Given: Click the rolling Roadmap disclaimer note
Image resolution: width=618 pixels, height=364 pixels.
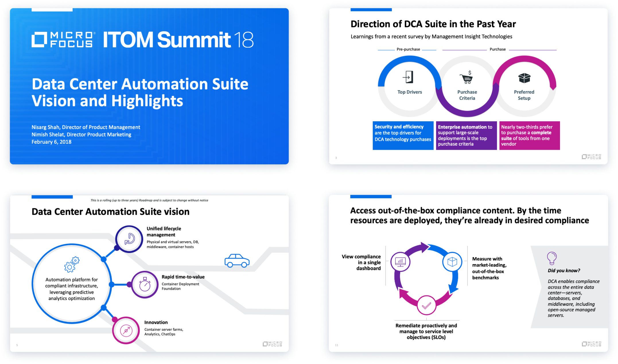Looking at the screenshot, I should (149, 200).
